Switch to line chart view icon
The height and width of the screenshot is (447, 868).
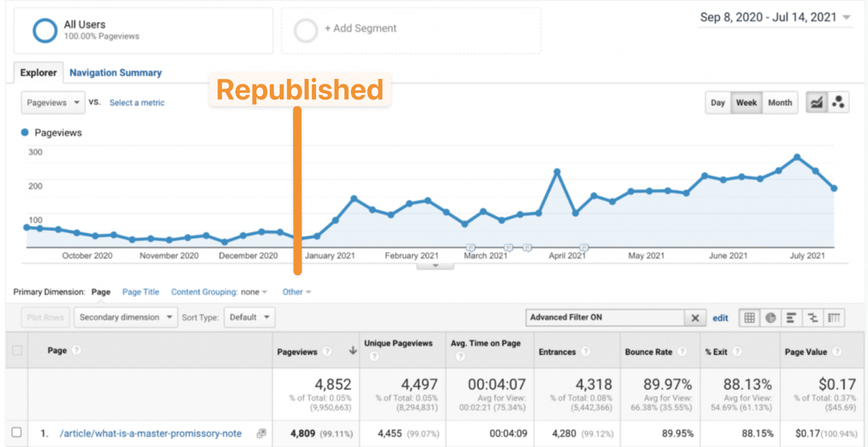point(816,102)
